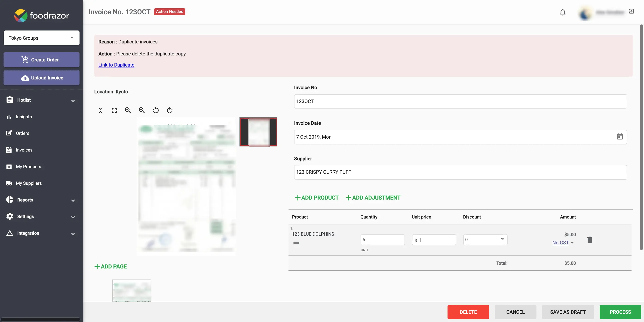The image size is (644, 322).
Task: Open the No GST tax dropdown
Action: coord(563,242)
